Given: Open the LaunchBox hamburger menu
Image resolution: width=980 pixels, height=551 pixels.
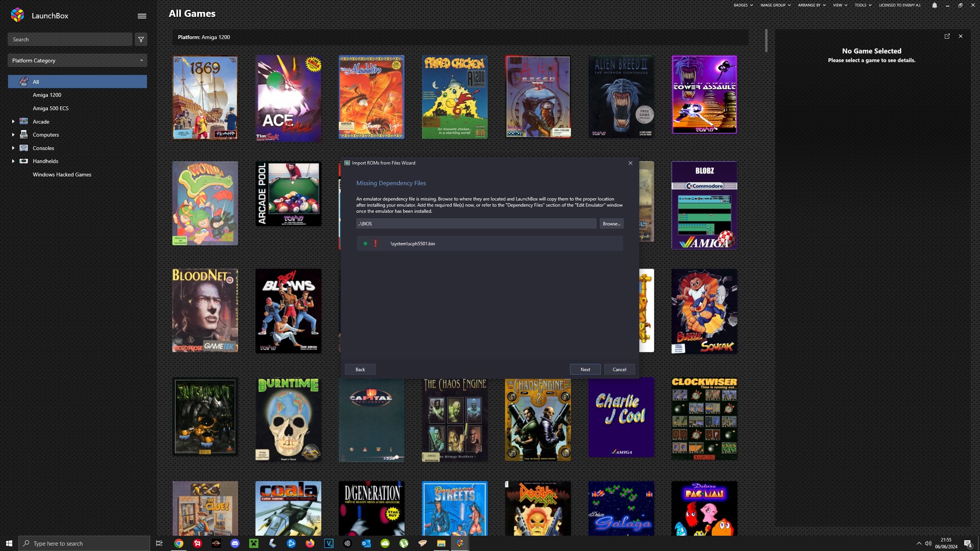Looking at the screenshot, I should (x=142, y=16).
